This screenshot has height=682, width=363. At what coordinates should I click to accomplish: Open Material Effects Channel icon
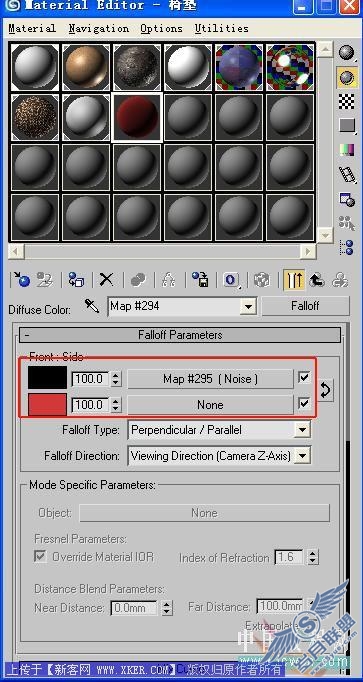pyautogui.click(x=231, y=279)
